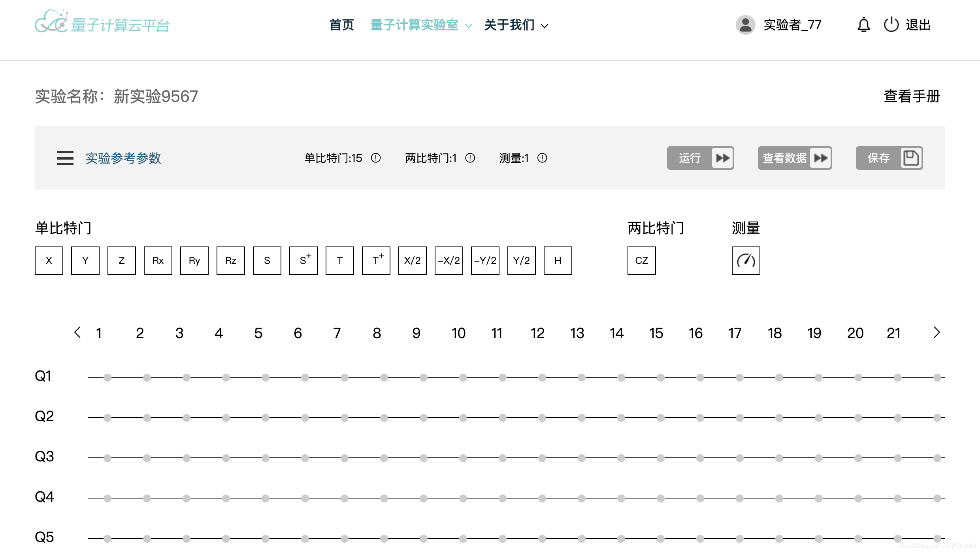The image size is (980, 553).
Task: Click the notification bell icon
Action: coord(863,24)
